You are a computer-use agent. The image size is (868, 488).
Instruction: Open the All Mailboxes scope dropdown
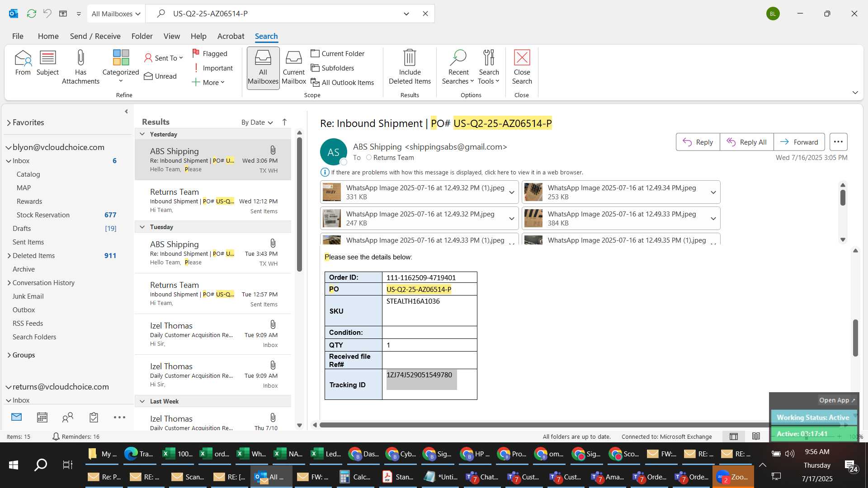pyautogui.click(x=116, y=14)
